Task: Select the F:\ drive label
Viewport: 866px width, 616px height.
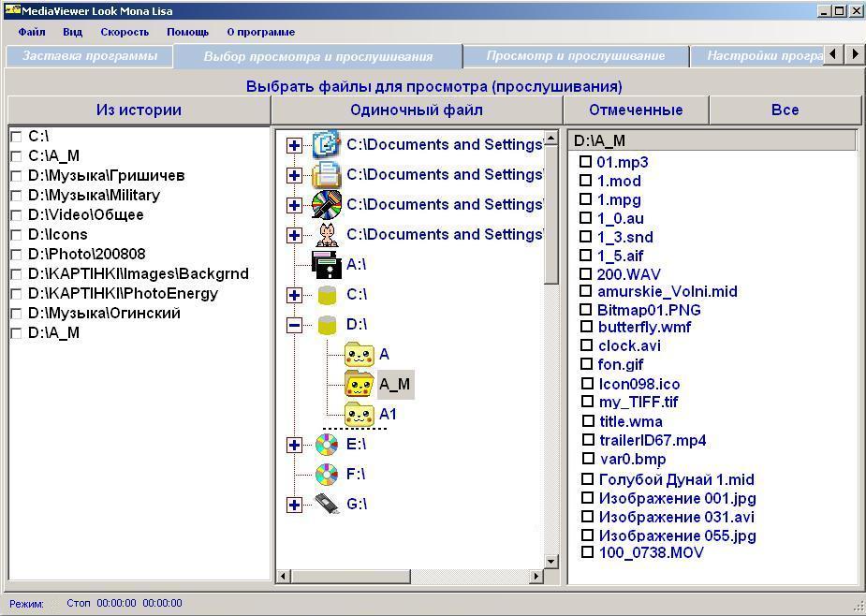Action: [x=357, y=474]
